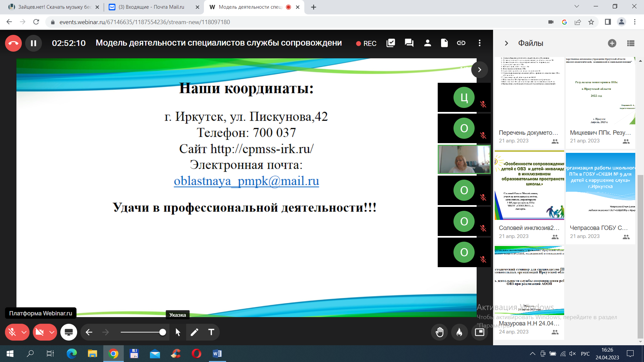This screenshot has height=362, width=644.
Task: Open microphone settings dropdown arrow
Action: click(x=24, y=332)
